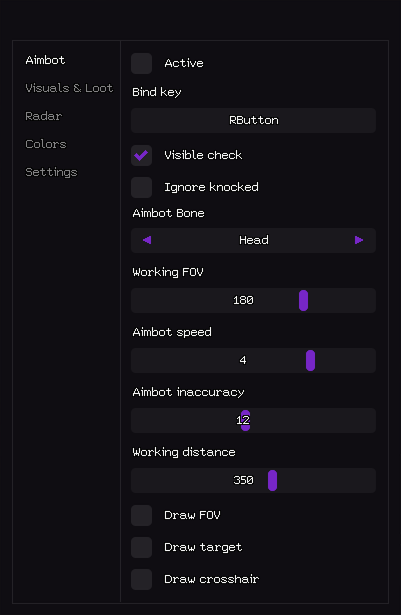
Task: Select next Aimbot Bone with right arrow
Action: pos(359,240)
